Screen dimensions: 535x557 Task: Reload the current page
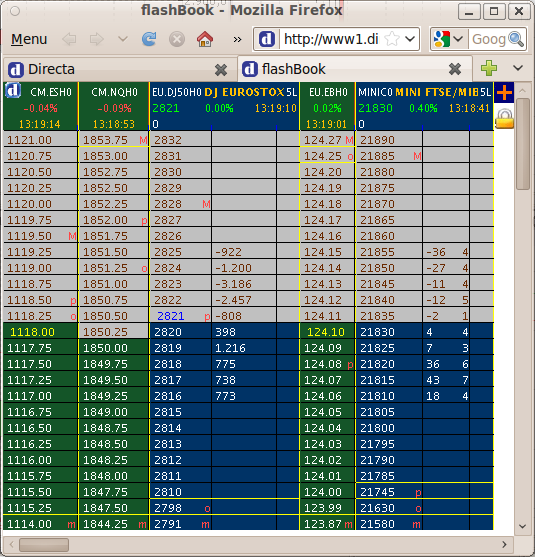(x=149, y=39)
